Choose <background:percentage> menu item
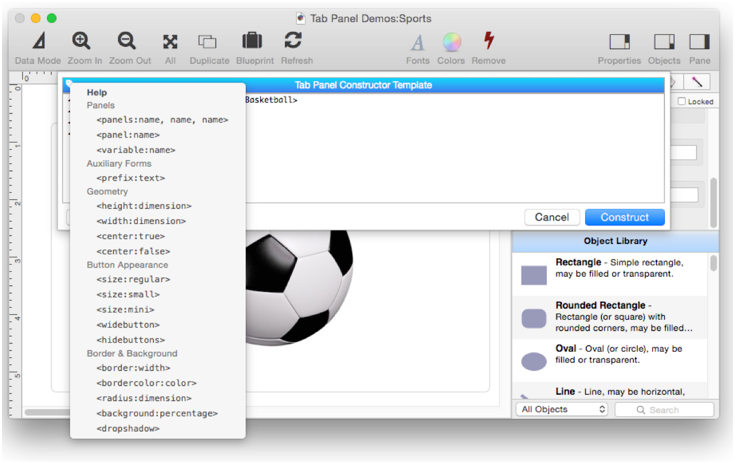 click(x=158, y=413)
